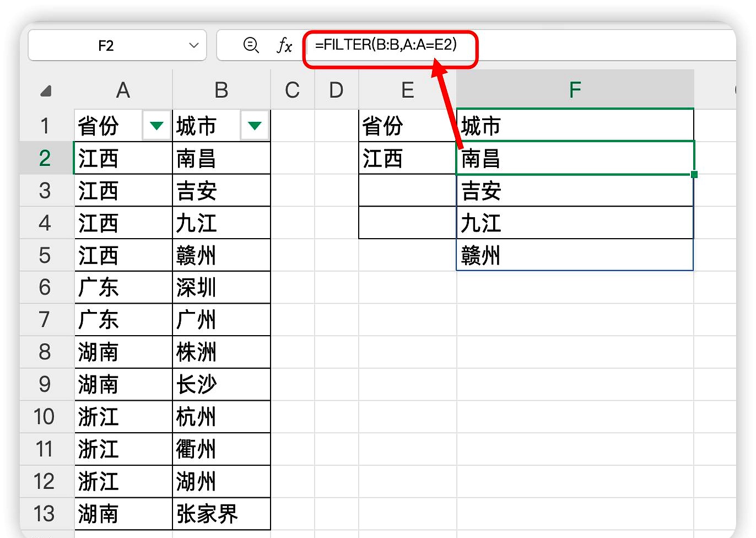Expand the Name Box dropdown arrow
The image size is (756, 538).
click(x=193, y=45)
